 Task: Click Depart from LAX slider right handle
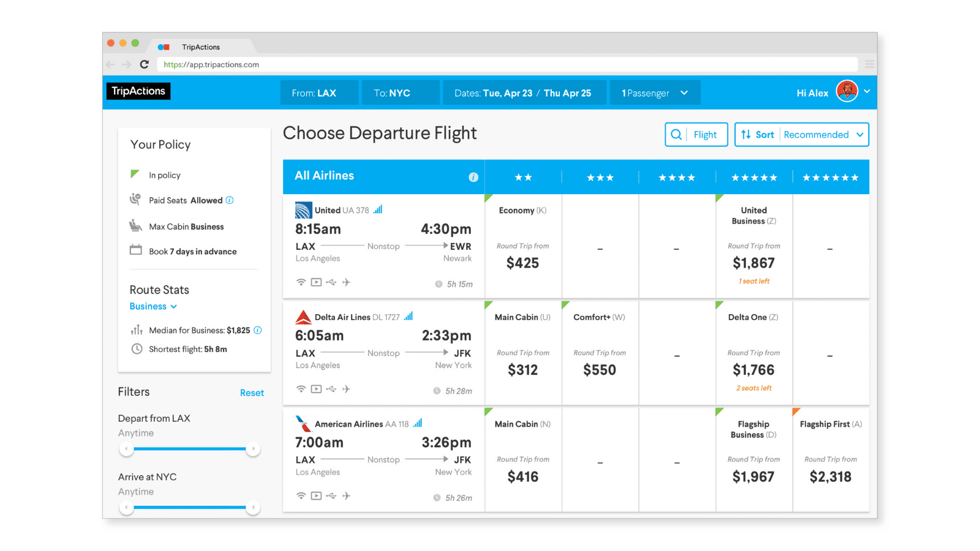tap(253, 449)
